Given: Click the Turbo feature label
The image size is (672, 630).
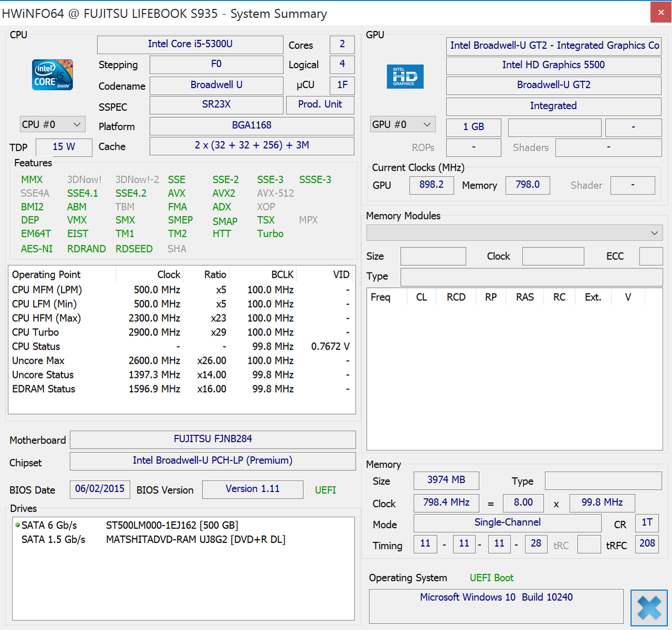Looking at the screenshot, I should tap(270, 234).
